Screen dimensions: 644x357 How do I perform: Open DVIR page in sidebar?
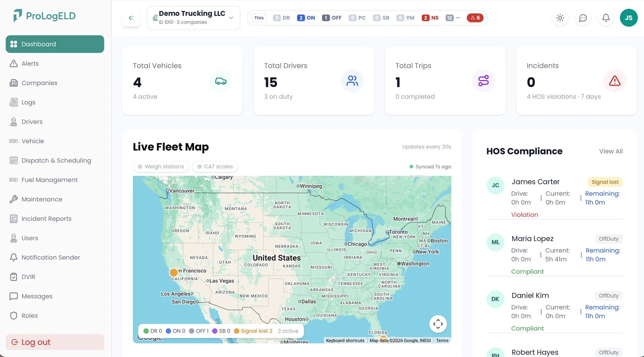coord(55,277)
